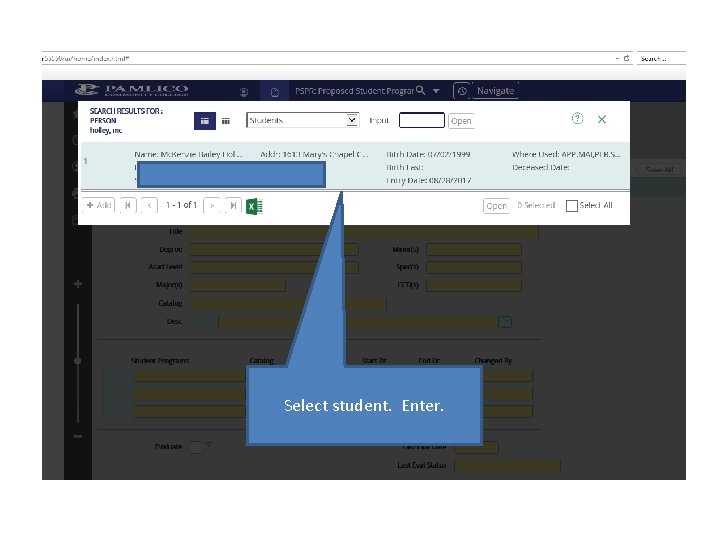The height and width of the screenshot is (540, 720).
Task: Export results to Excel
Action: tap(254, 206)
